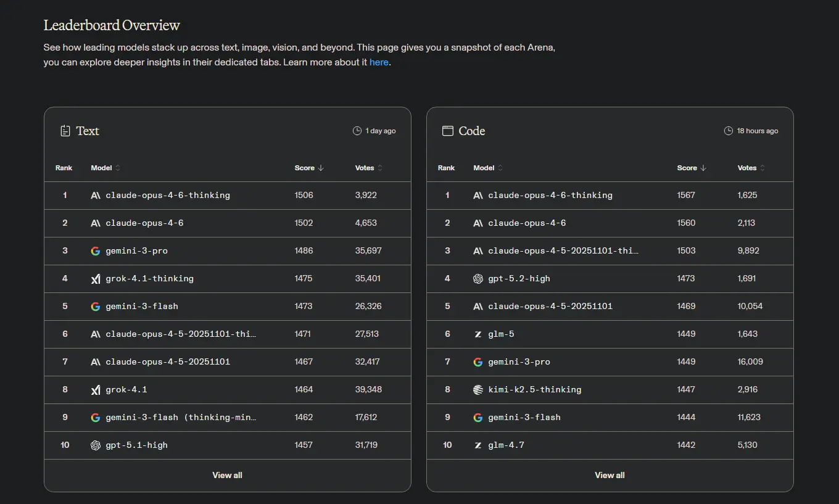
Task: Click the Text arena clipboard icon
Action: pyautogui.click(x=65, y=131)
